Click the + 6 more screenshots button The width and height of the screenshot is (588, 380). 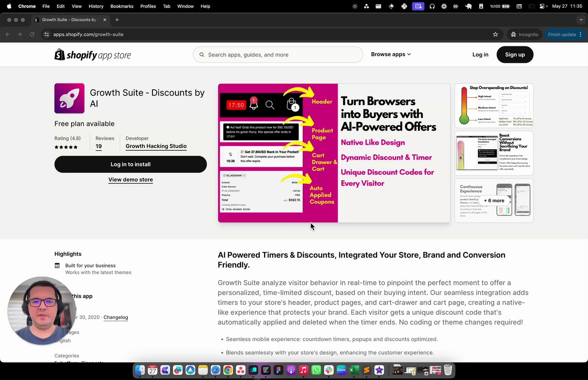[x=494, y=200]
